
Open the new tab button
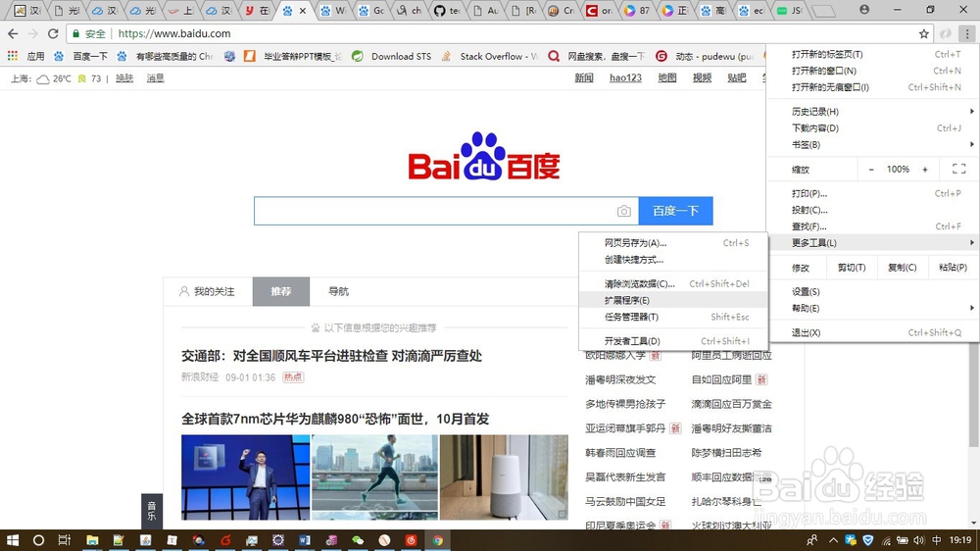tap(824, 11)
